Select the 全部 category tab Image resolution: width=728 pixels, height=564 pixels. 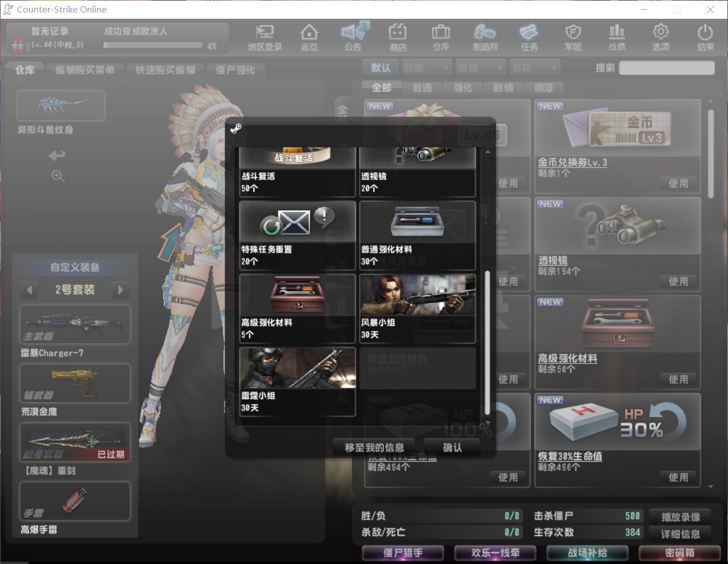(x=382, y=87)
